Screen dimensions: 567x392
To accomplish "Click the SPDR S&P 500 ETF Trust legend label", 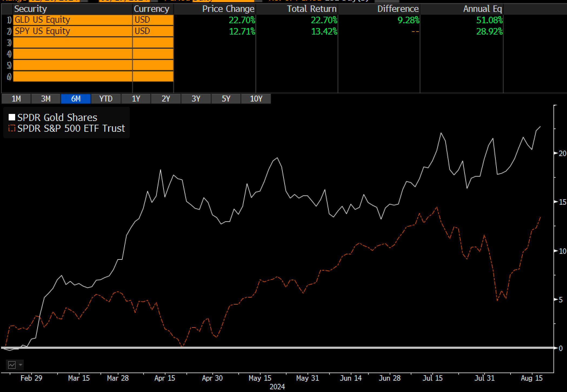I will pyautogui.click(x=71, y=128).
